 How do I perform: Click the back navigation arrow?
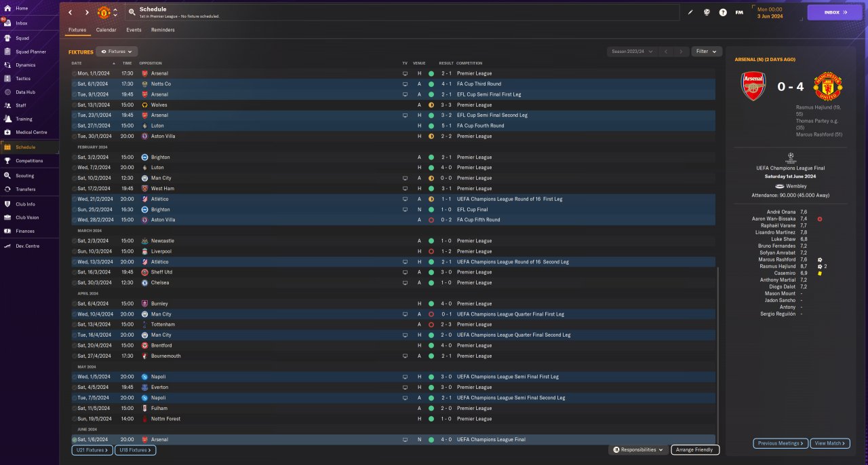tap(70, 12)
